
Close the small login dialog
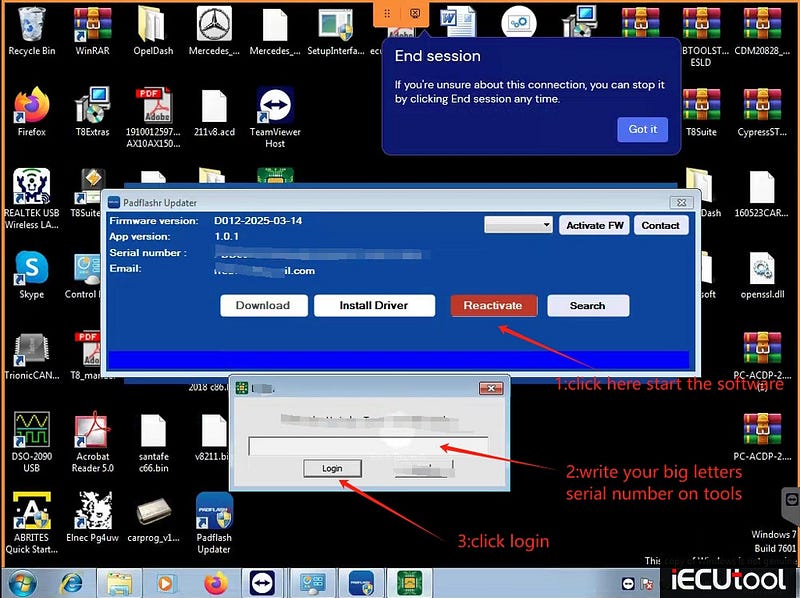point(491,388)
